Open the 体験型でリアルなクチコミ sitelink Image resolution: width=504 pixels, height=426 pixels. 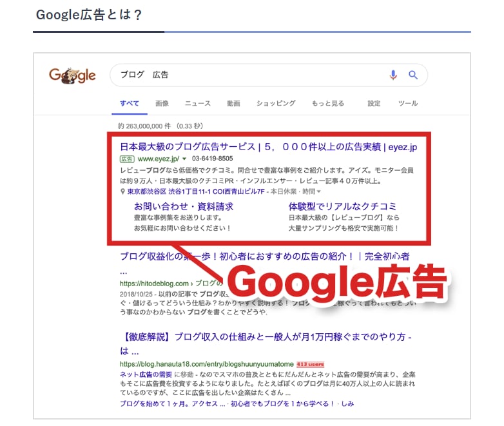[342, 206]
